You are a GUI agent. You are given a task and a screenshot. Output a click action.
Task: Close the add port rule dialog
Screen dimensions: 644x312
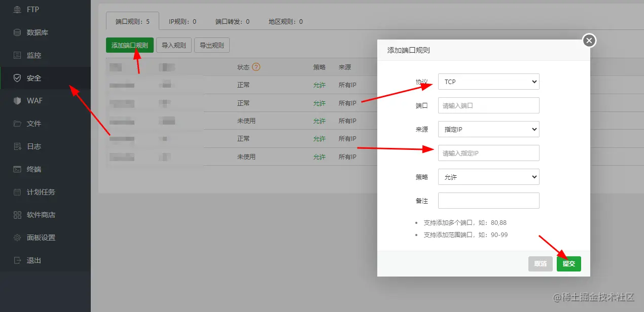(589, 41)
